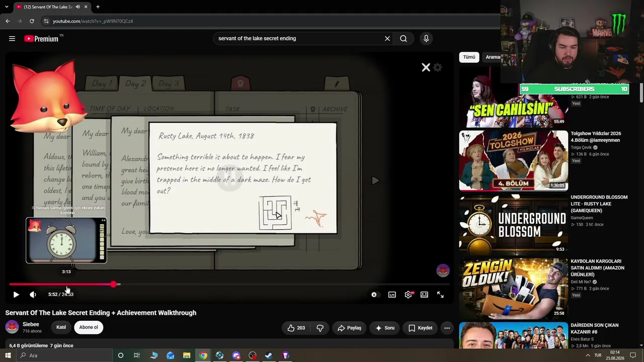Clear the search query with X
Image resolution: width=644 pixels, height=362 pixels.
[387, 39]
